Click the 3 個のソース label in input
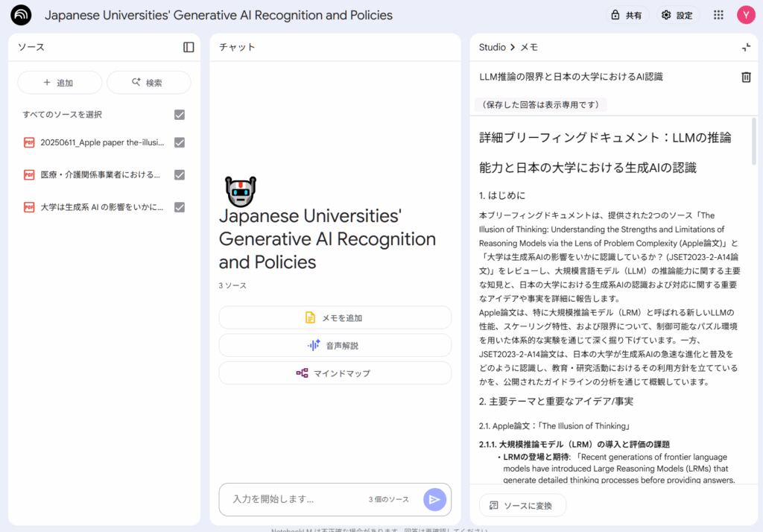This screenshot has height=532, width=763. click(x=388, y=499)
